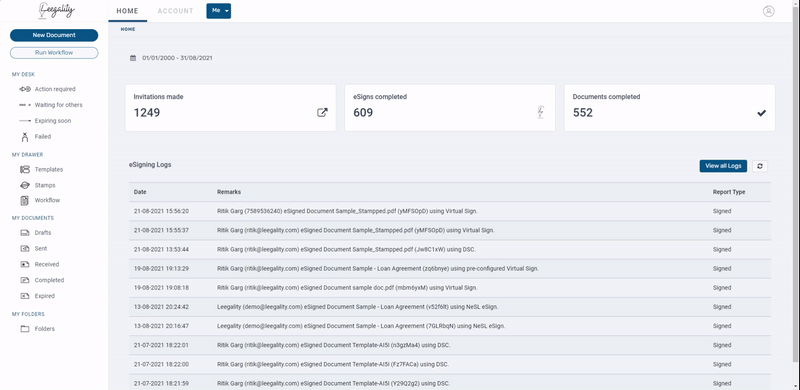Open the Me dropdown
800x390 pixels.
(x=218, y=11)
